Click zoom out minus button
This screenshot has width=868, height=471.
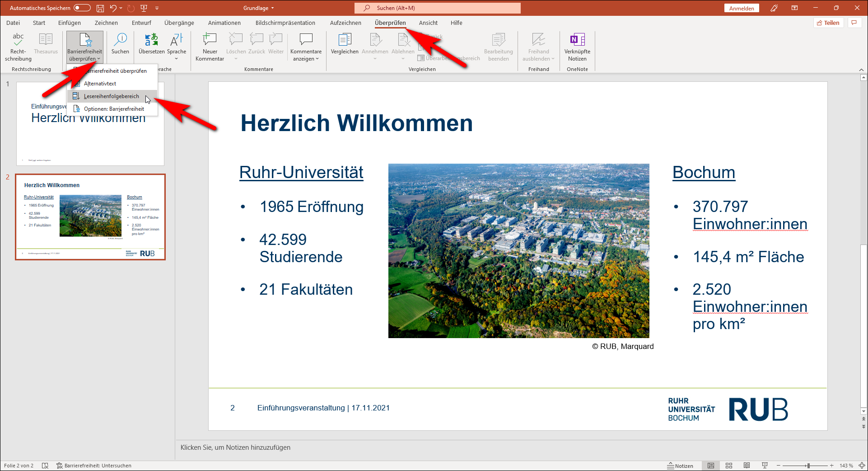point(779,466)
